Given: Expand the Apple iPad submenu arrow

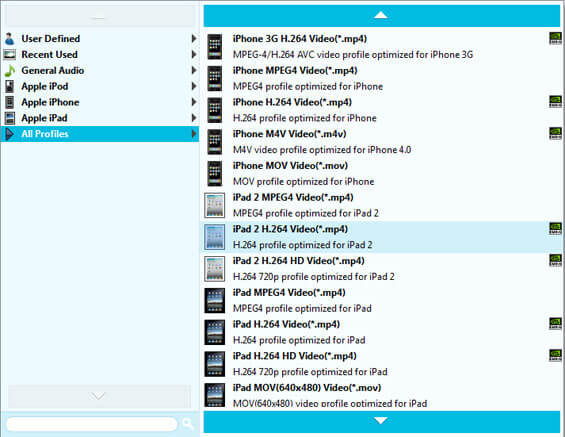Looking at the screenshot, I should click(194, 118).
